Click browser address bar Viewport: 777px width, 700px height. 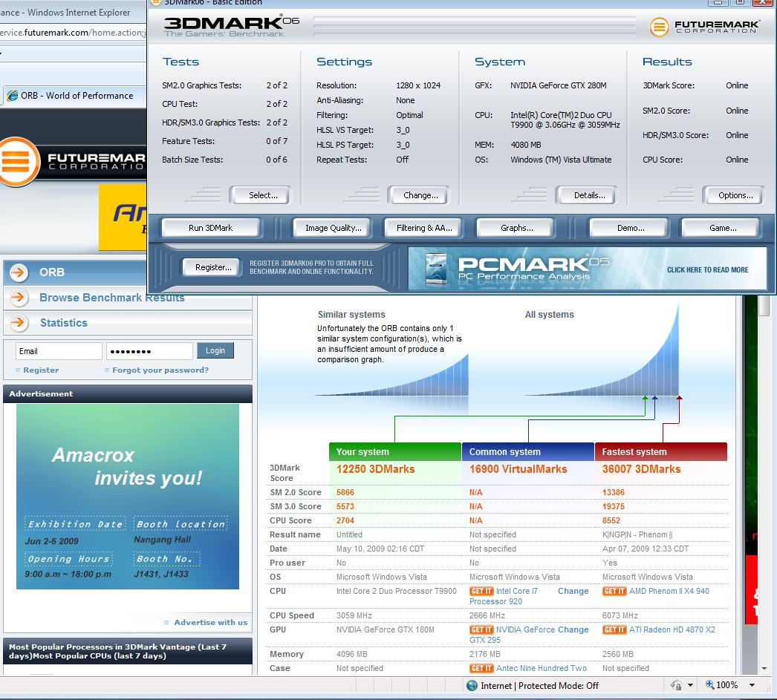point(74,33)
